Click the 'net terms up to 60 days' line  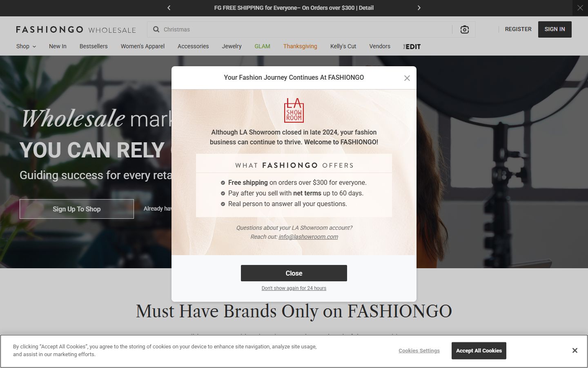[x=296, y=193]
